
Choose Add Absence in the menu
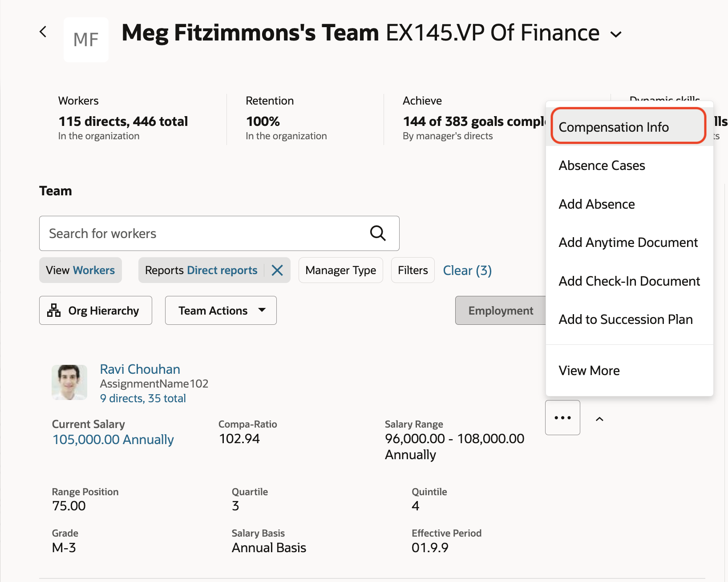coord(597,204)
